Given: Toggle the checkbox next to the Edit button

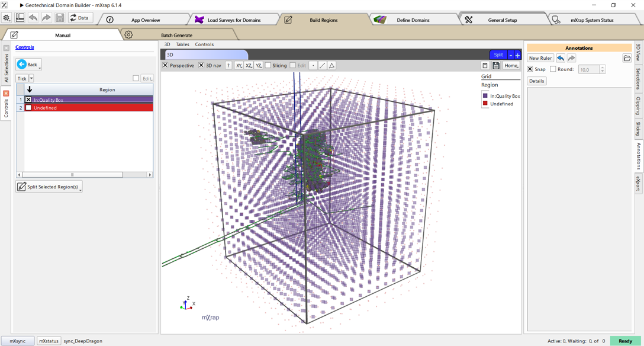Looking at the screenshot, I should [136, 78].
